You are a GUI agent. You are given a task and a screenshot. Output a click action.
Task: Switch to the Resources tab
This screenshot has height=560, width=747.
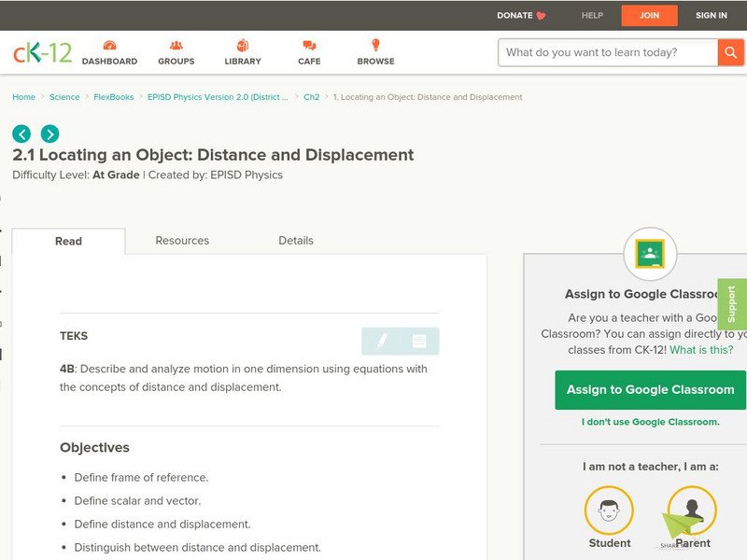click(x=181, y=241)
